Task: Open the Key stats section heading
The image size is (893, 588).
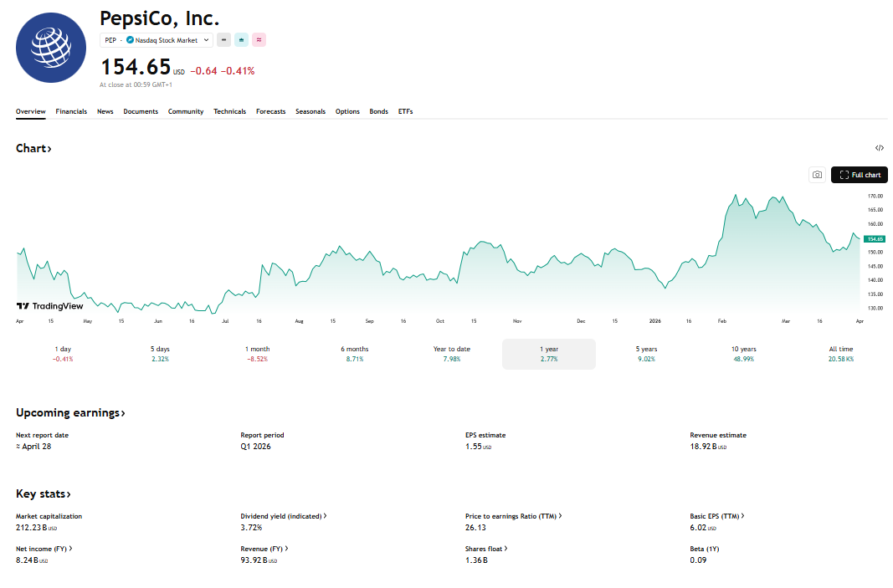Action: (x=44, y=494)
